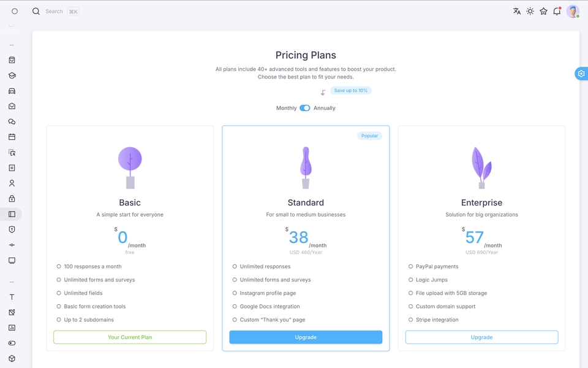Select the highlighted pages layout sidebar item
This screenshot has height=368, width=588.
coord(12,214)
